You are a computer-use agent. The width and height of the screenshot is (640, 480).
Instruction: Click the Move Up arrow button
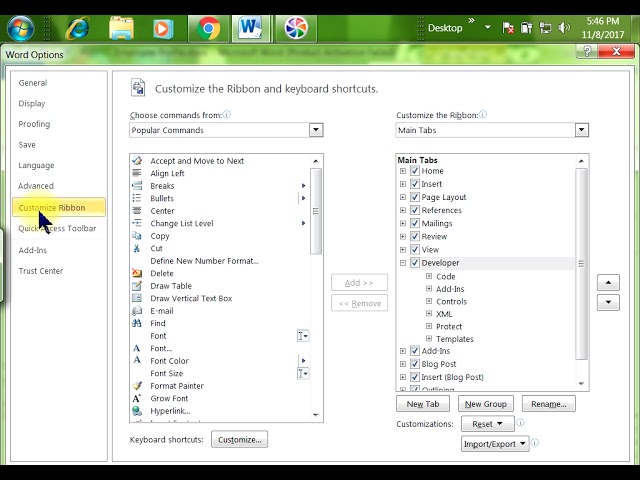(x=608, y=282)
